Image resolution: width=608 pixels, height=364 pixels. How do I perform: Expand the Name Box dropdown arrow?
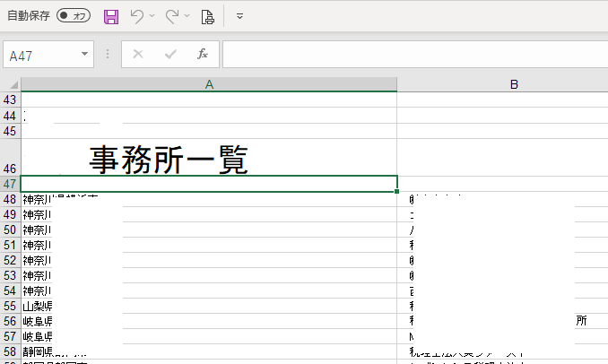tap(84, 55)
